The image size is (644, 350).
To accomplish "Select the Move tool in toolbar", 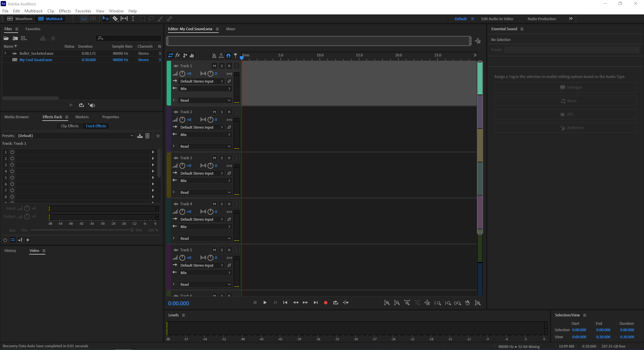I will (106, 19).
